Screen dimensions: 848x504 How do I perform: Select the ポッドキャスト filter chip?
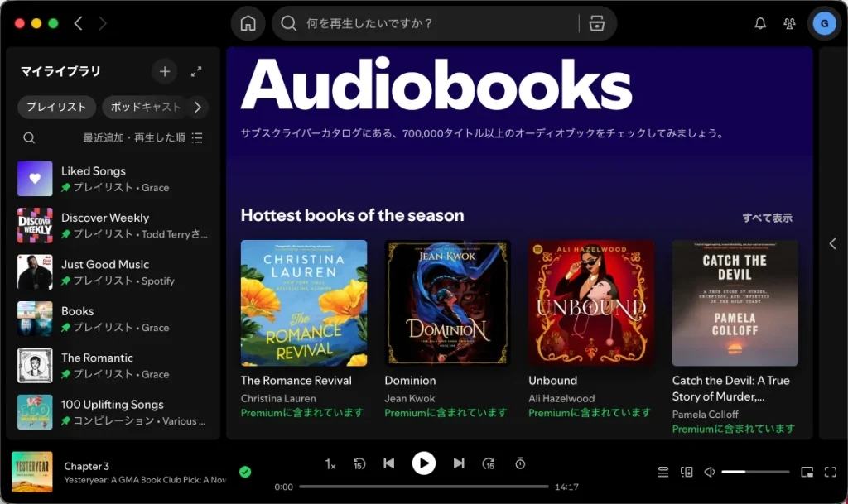point(145,107)
